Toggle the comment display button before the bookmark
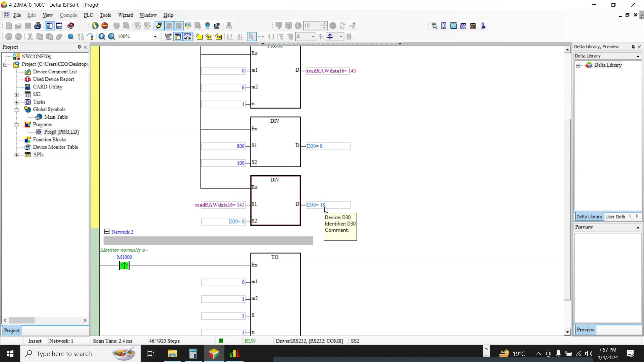This screenshot has width=644, height=362. (x=187, y=37)
